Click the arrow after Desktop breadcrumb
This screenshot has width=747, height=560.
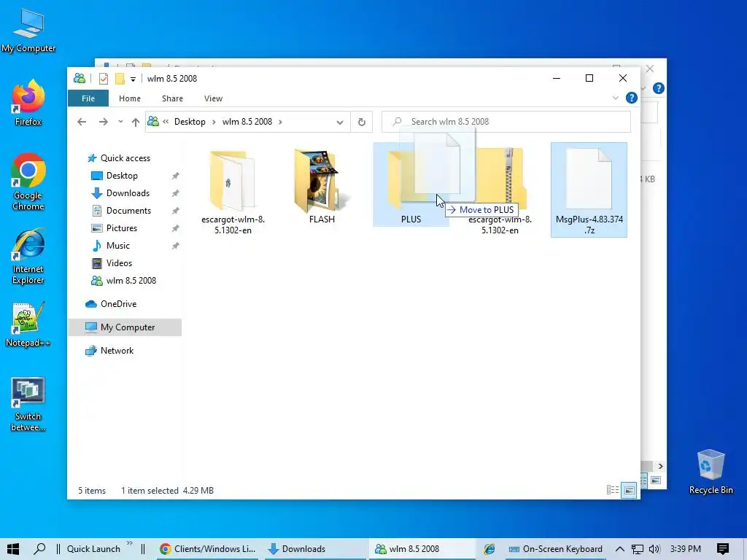coord(214,122)
